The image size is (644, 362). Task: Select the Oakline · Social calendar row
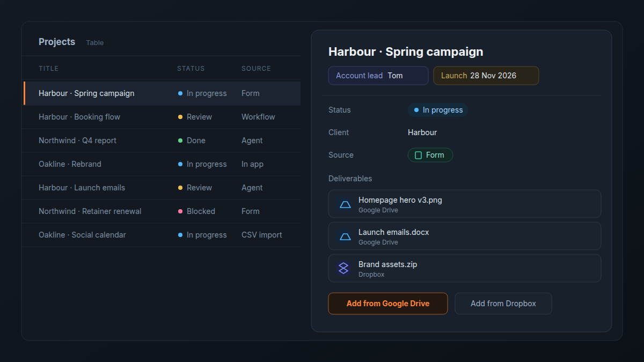161,235
